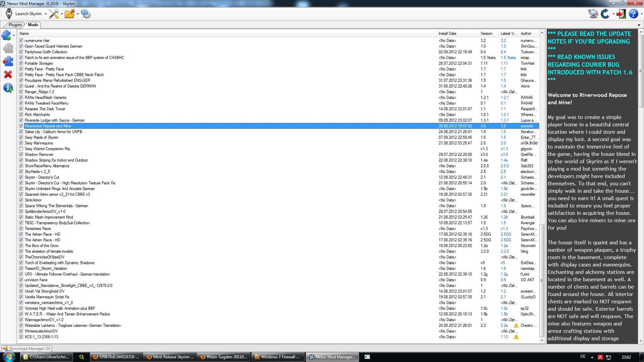644x362 pixels.
Task: Click the logout door icon
Action: tap(621, 14)
